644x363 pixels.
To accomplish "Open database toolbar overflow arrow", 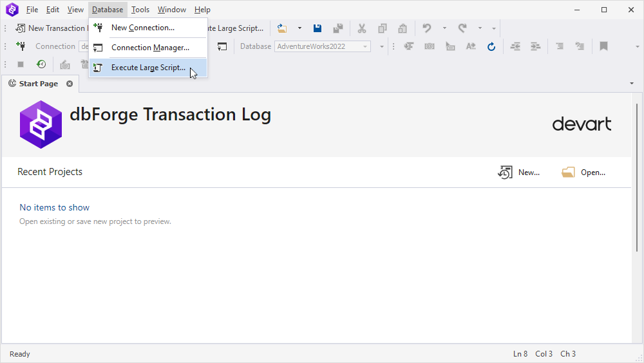I will pos(381,47).
